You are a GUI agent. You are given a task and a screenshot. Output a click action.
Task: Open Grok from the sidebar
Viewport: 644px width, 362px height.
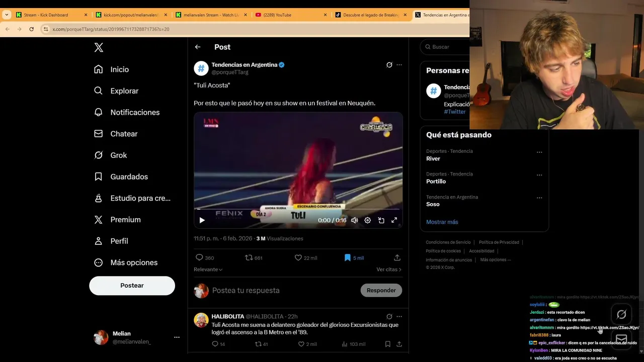click(x=110, y=155)
